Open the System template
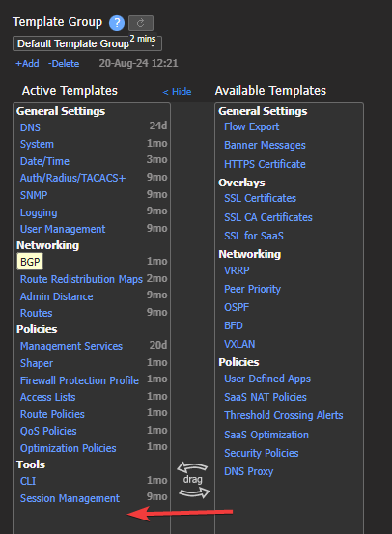This screenshot has width=392, height=534. point(37,144)
